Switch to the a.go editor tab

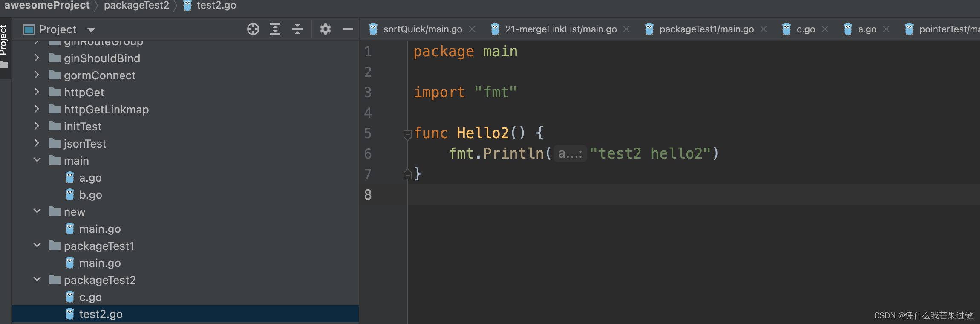click(x=867, y=29)
